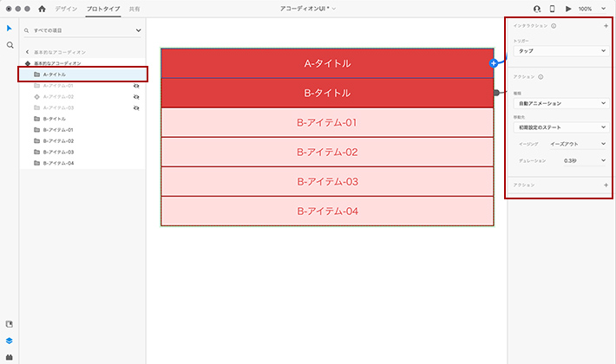Screen dimensions: 616x364
Task: Click state icon of A-アイテム-02 layer
Action: (37, 96)
